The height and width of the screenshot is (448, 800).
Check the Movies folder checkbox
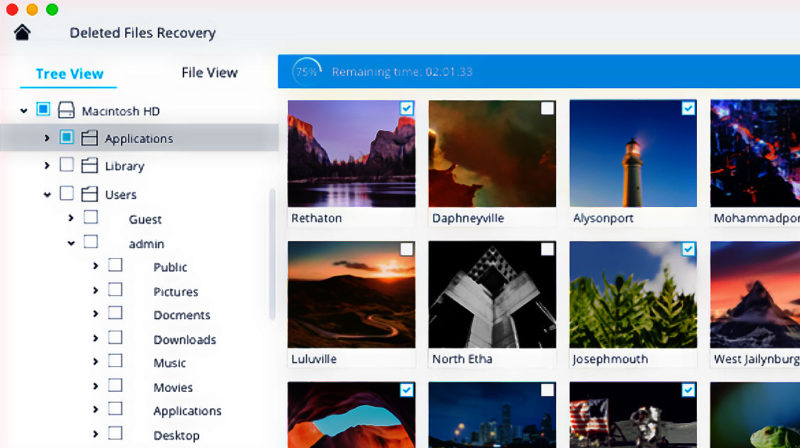point(115,385)
